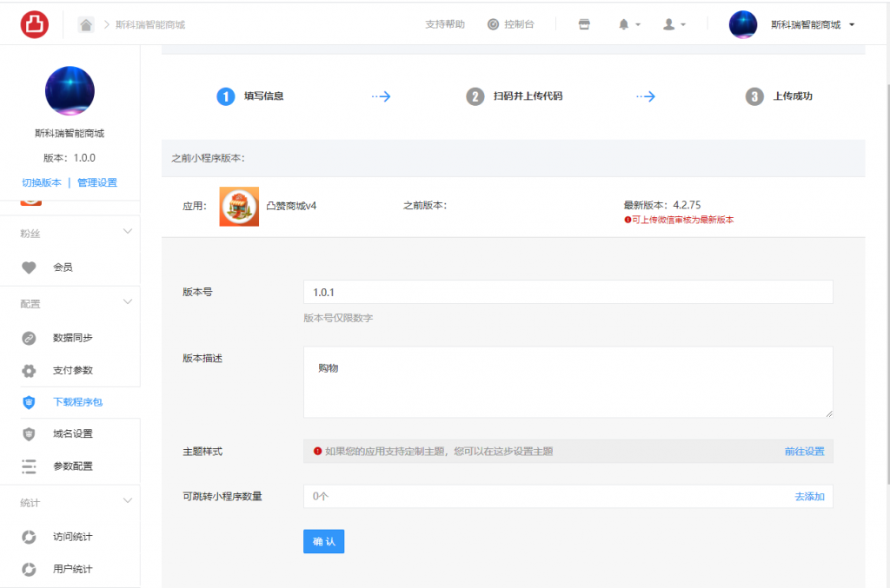
Task: Collapse the 配置 sidebar section
Action: (128, 301)
